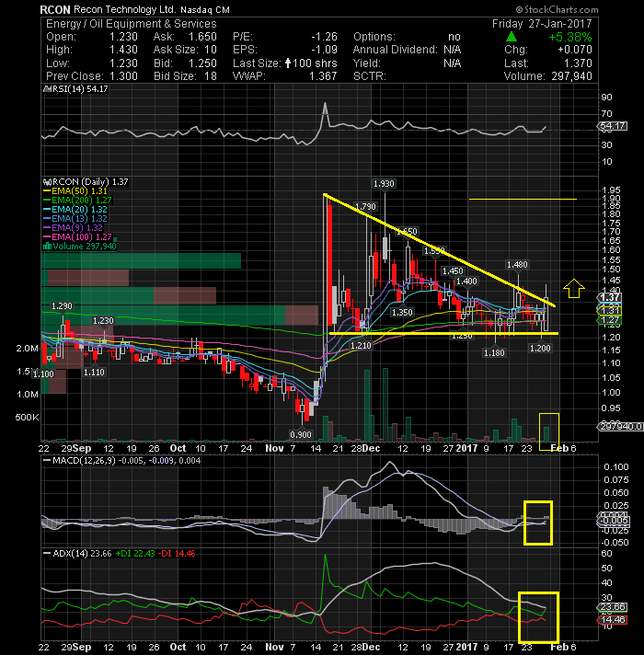Click the VWAP '1.367' value
Image resolution: width=644 pixels, height=655 pixels.
coord(323,76)
